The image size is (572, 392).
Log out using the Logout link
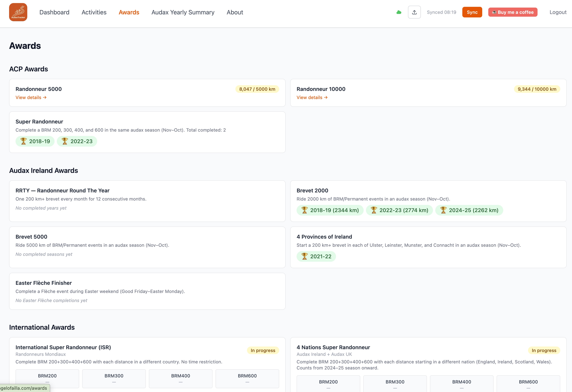coord(558,12)
